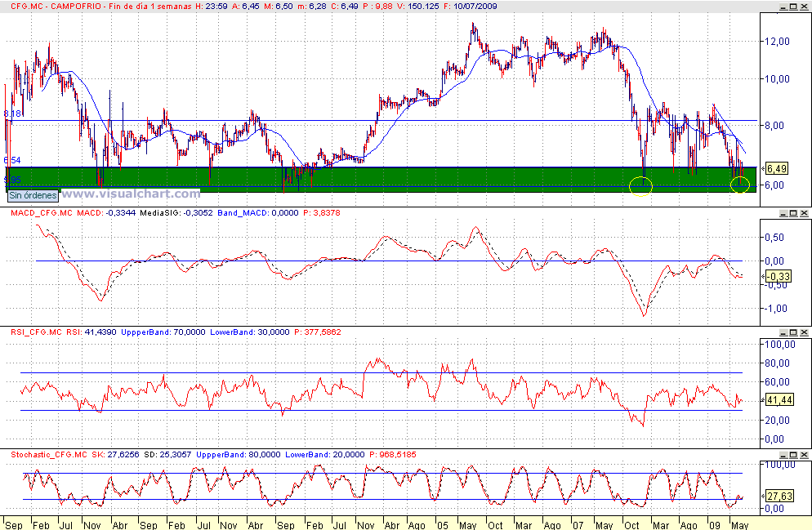Click the '07' year label on time axis
Viewport: 812px width, 530px height.
[x=578, y=525]
